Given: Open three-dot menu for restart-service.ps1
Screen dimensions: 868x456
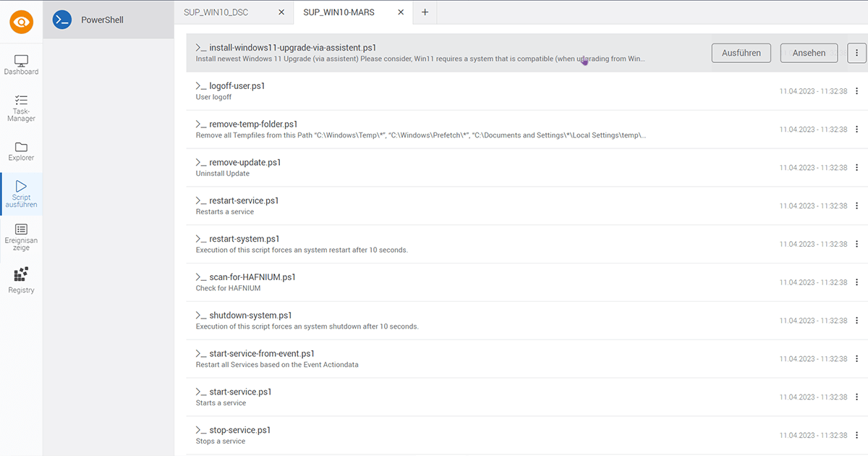Looking at the screenshot, I should (856, 206).
